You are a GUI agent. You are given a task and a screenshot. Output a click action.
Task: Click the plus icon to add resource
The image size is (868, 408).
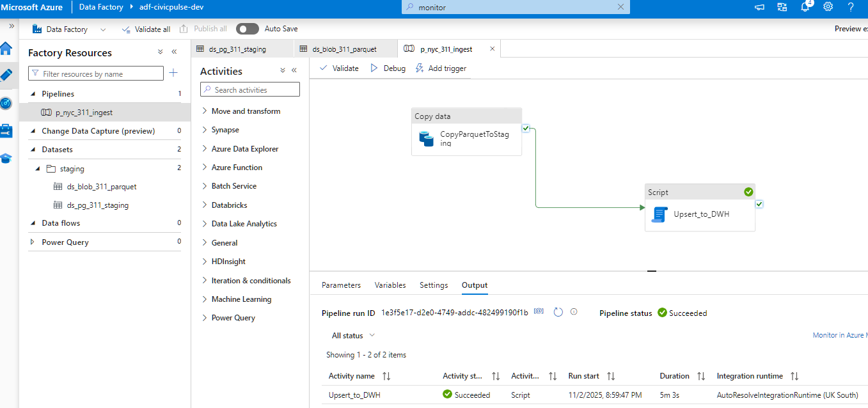coord(173,74)
